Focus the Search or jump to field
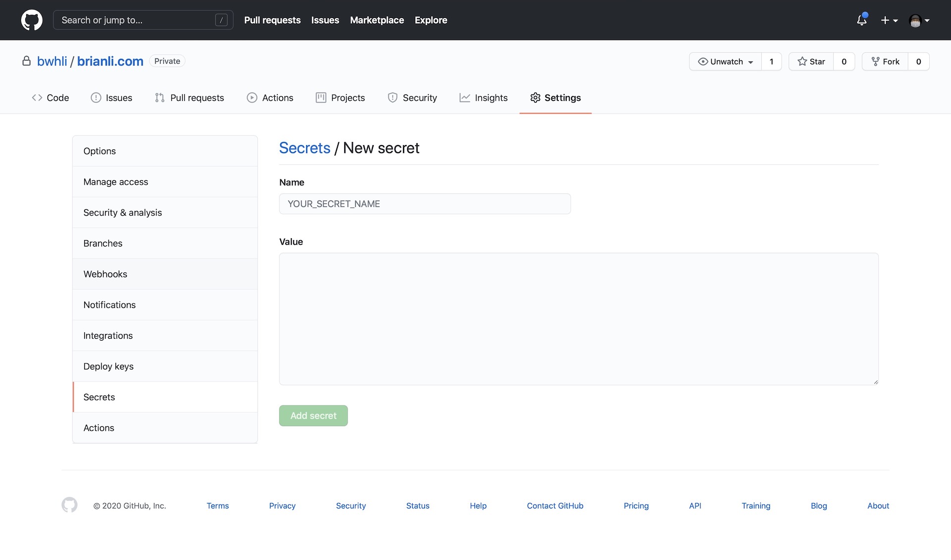Image resolution: width=951 pixels, height=560 pixels. pos(143,20)
